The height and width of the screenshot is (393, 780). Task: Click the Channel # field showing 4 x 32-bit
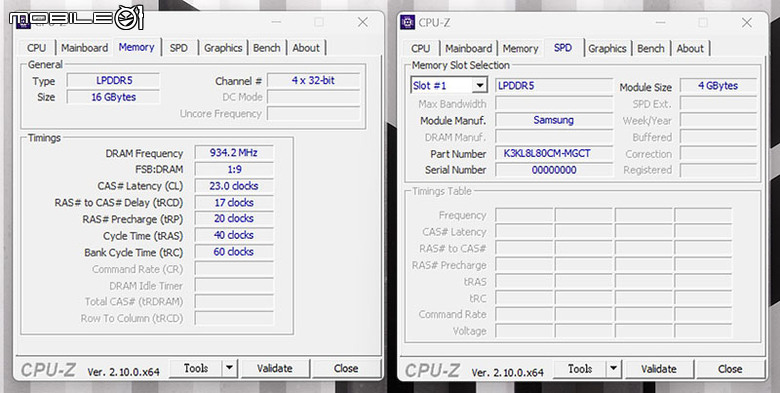click(313, 81)
